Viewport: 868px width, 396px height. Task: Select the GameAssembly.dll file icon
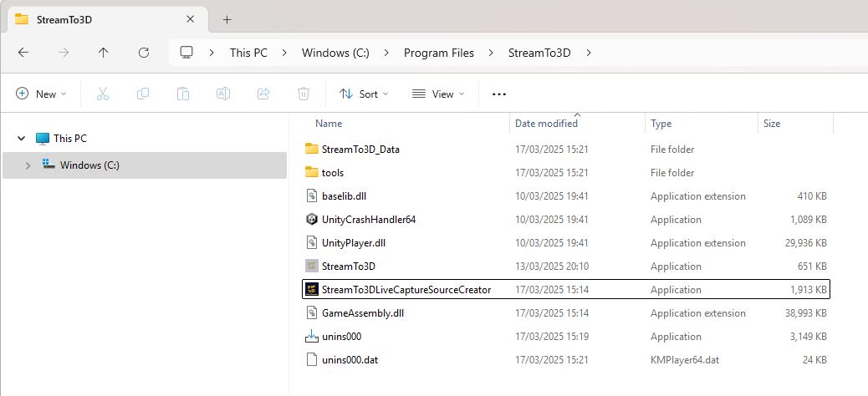coord(312,313)
